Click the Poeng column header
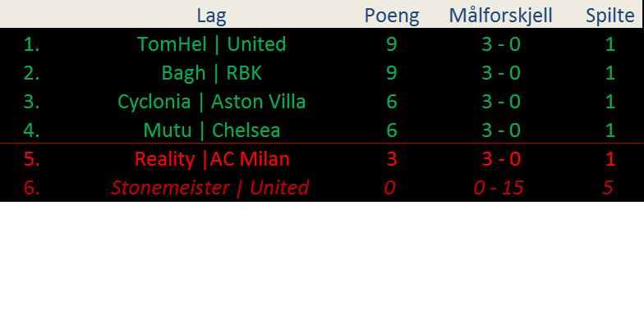 [x=392, y=16]
